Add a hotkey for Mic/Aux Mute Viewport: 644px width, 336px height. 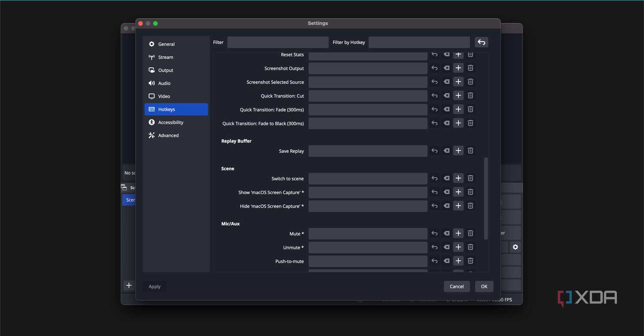(459, 233)
